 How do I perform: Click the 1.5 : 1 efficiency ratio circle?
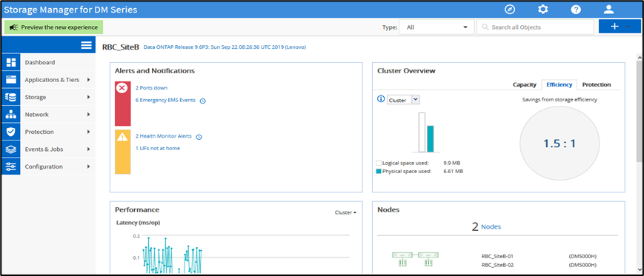click(560, 143)
